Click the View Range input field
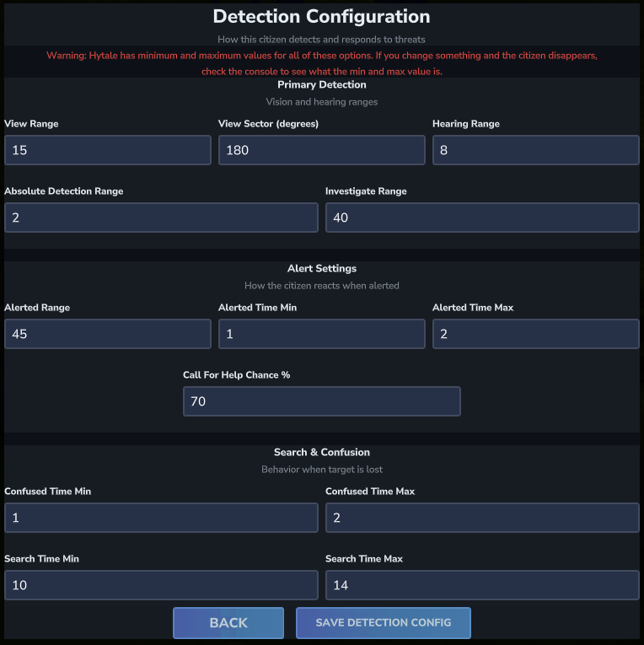This screenshot has width=644, height=645. (107, 150)
